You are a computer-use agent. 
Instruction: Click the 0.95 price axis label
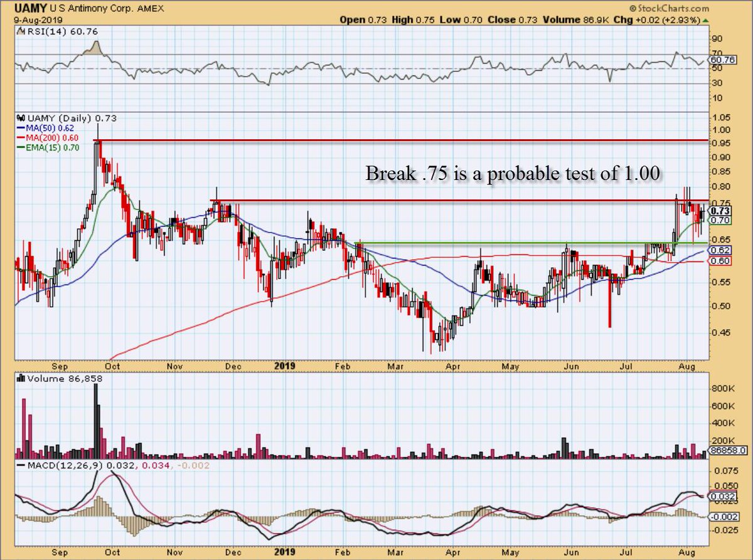(x=721, y=143)
